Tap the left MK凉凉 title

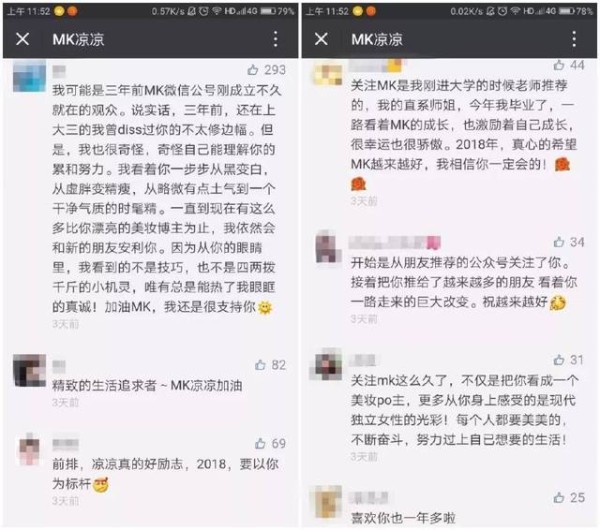78,39
